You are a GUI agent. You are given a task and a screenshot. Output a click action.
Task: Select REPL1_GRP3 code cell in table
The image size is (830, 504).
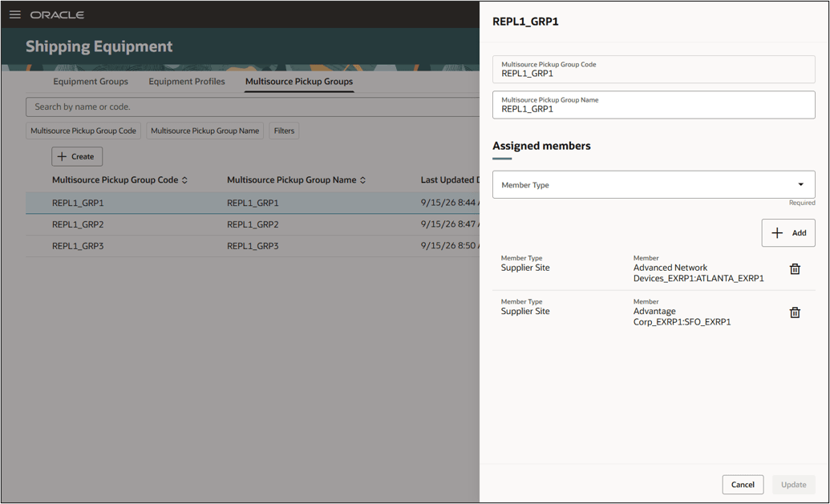click(x=78, y=247)
